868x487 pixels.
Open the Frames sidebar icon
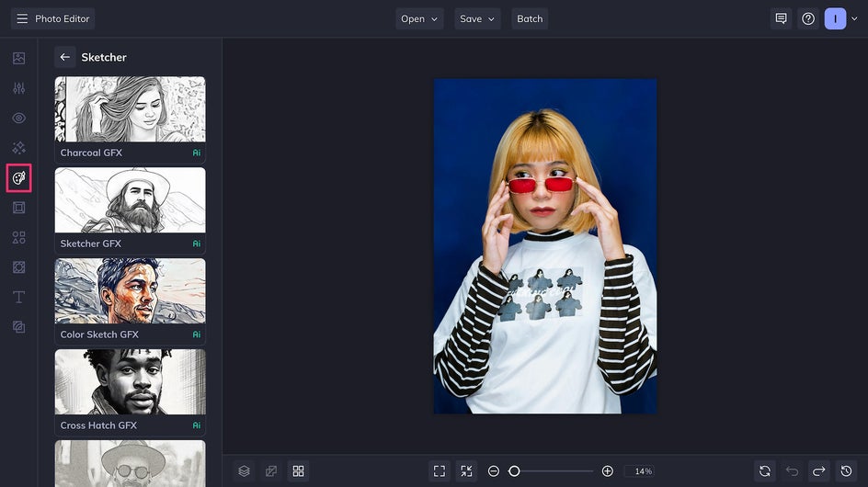pos(18,208)
